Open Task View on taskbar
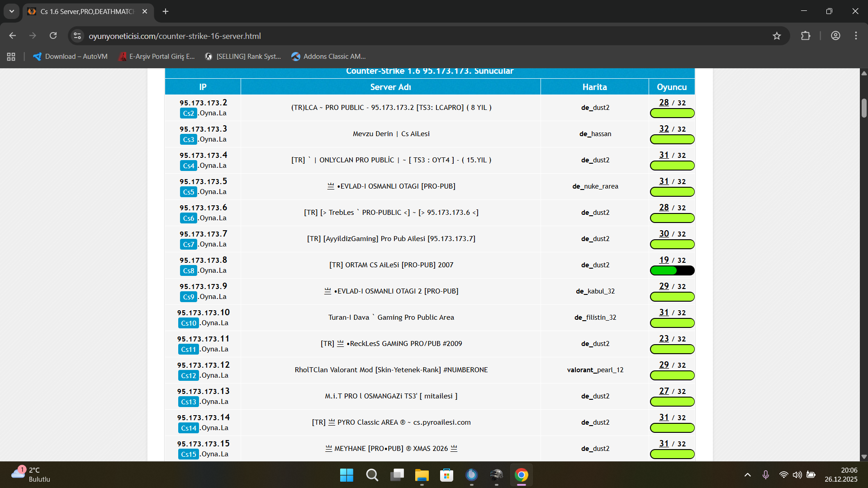The image size is (868, 488). pyautogui.click(x=397, y=475)
